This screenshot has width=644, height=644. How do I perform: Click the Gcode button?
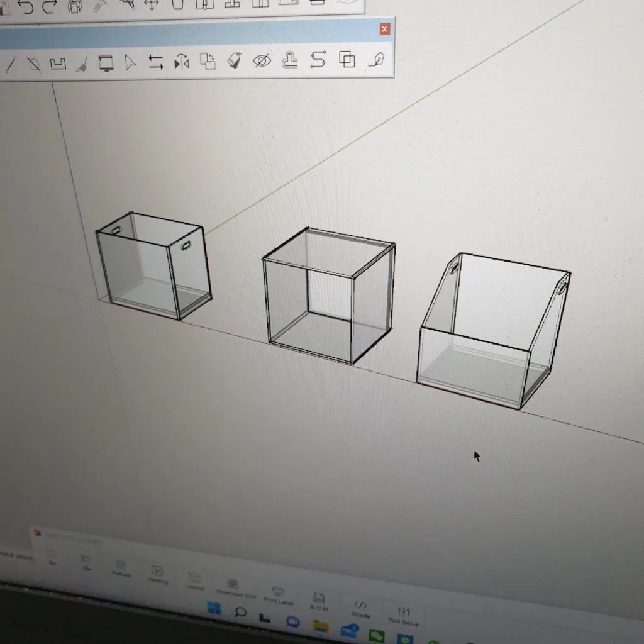pyautogui.click(x=360, y=609)
